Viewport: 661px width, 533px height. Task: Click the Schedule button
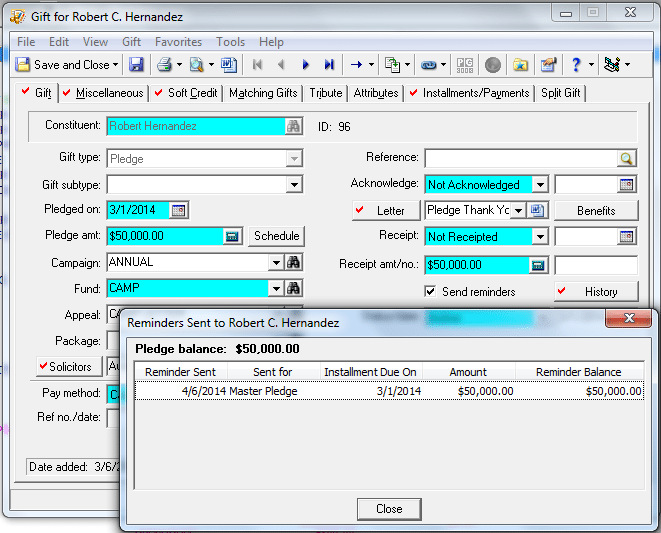[x=277, y=236]
